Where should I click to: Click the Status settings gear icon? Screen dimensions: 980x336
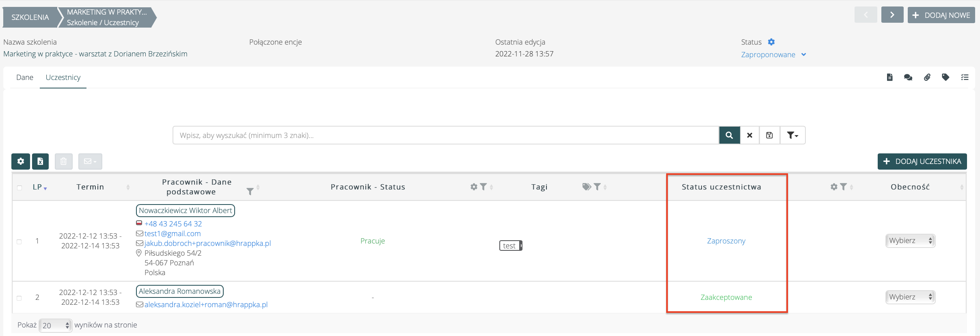click(x=771, y=42)
